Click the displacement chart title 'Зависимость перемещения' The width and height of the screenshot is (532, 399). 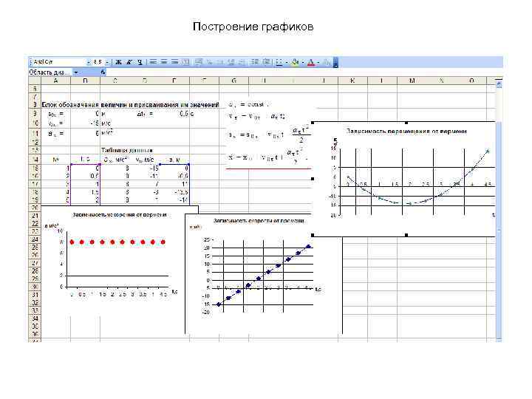(x=406, y=131)
